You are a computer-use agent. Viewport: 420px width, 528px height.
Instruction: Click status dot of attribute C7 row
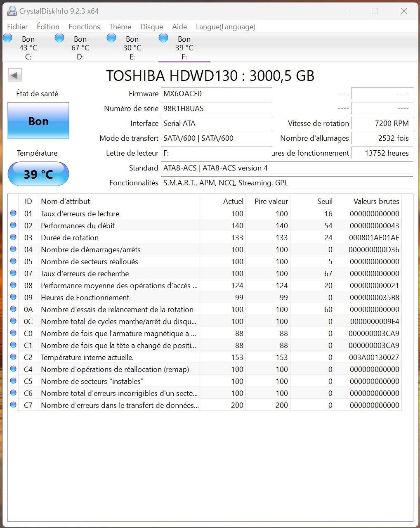[13, 405]
